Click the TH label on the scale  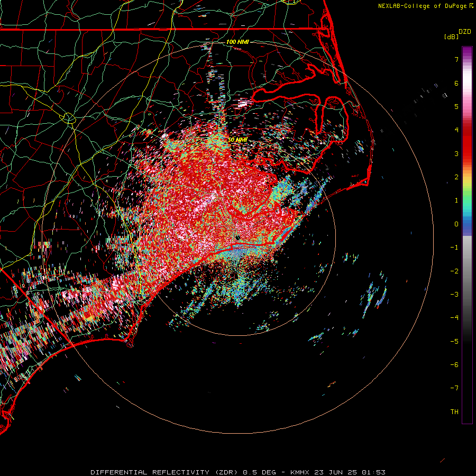(x=454, y=411)
